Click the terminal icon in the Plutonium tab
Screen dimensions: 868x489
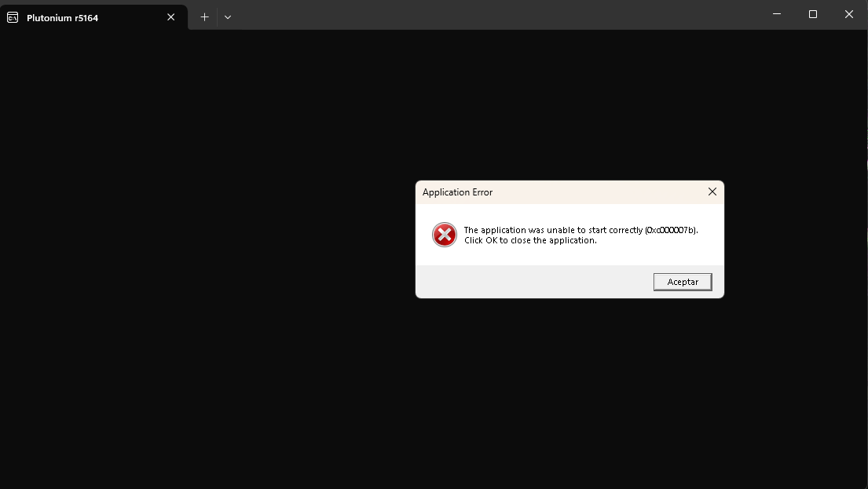click(x=13, y=17)
